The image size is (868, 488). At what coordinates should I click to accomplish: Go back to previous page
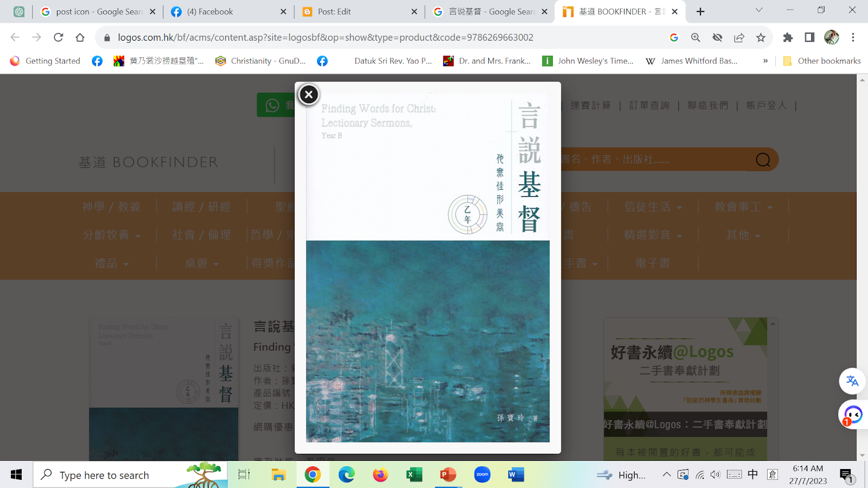15,37
